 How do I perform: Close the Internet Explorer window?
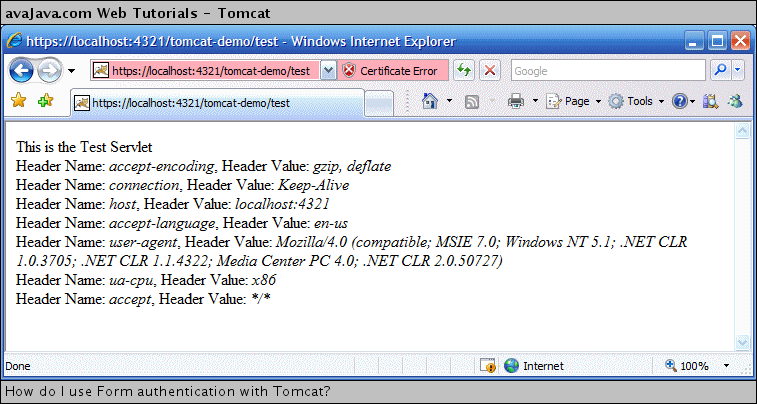[x=740, y=41]
